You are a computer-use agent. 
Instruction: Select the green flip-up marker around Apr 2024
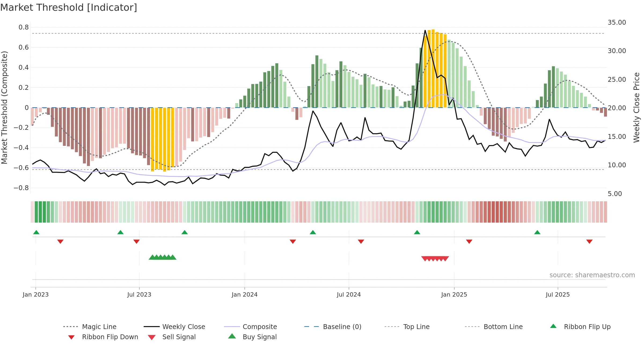pyautogui.click(x=313, y=232)
